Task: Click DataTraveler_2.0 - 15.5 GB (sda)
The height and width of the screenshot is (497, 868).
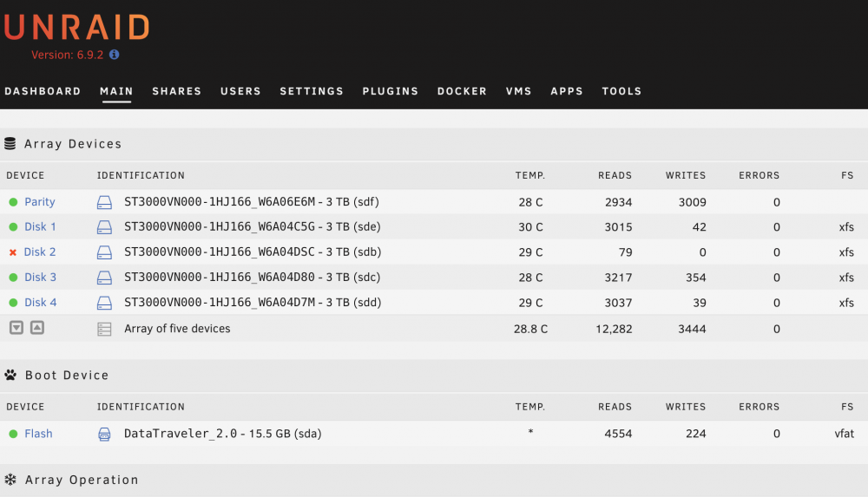Action: pyautogui.click(x=222, y=434)
